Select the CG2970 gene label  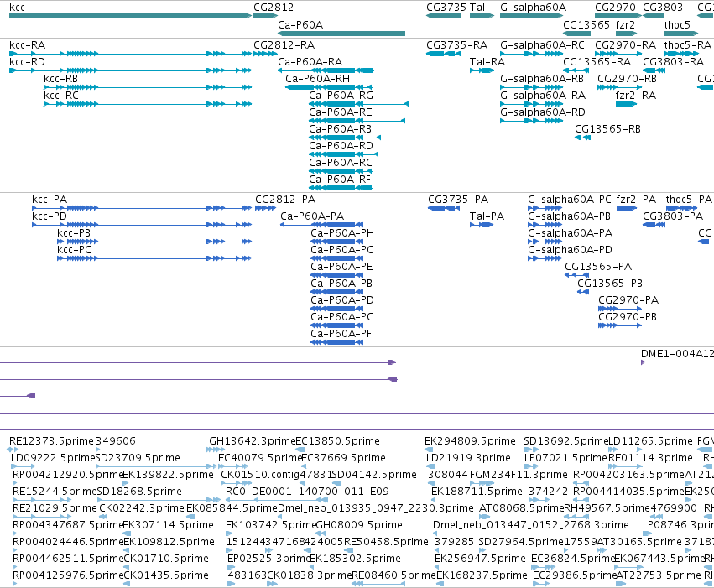[x=615, y=8]
